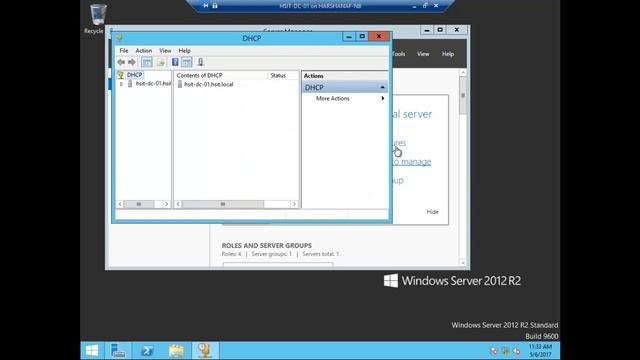This screenshot has width=640, height=360.
Task: Click the DHCP window title bar icon
Action: pos(120,38)
